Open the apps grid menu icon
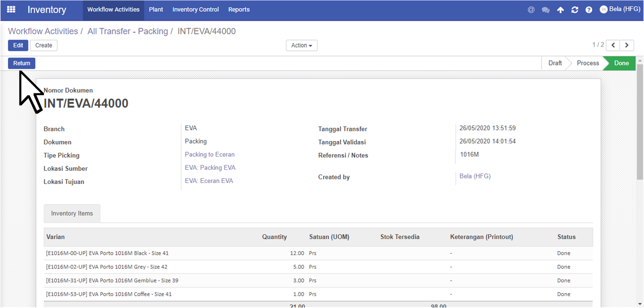This screenshot has height=308, width=644. pyautogui.click(x=11, y=9)
